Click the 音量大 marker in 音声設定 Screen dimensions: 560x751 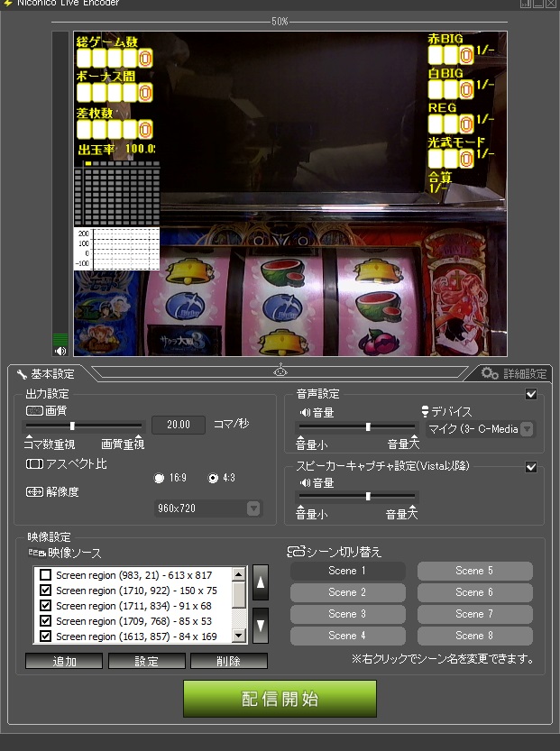click(x=415, y=438)
